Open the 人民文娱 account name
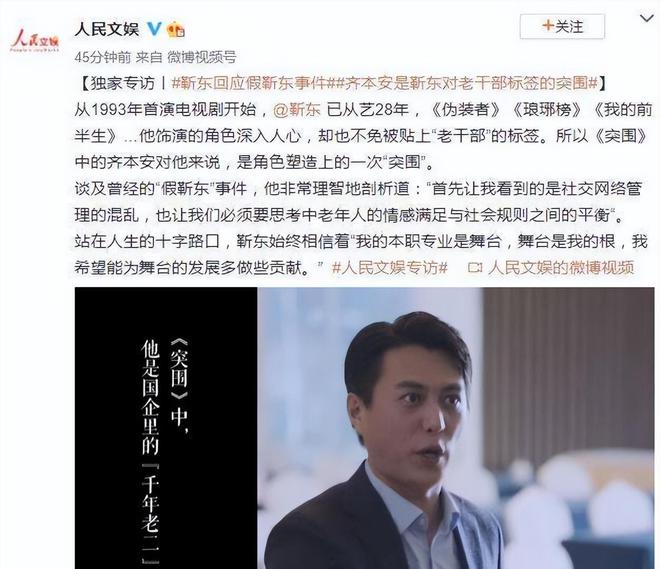 point(107,29)
